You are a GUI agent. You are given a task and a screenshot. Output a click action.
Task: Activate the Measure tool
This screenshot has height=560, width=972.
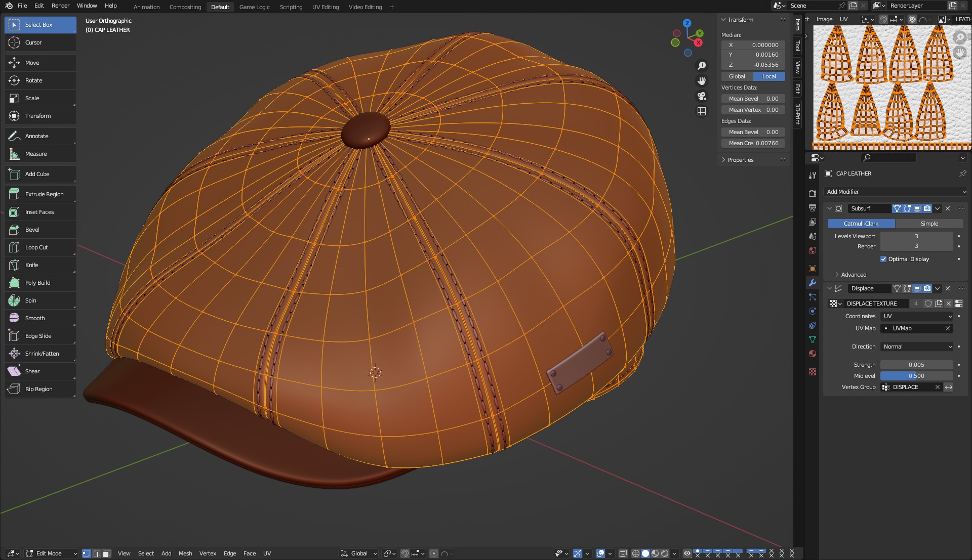point(40,154)
